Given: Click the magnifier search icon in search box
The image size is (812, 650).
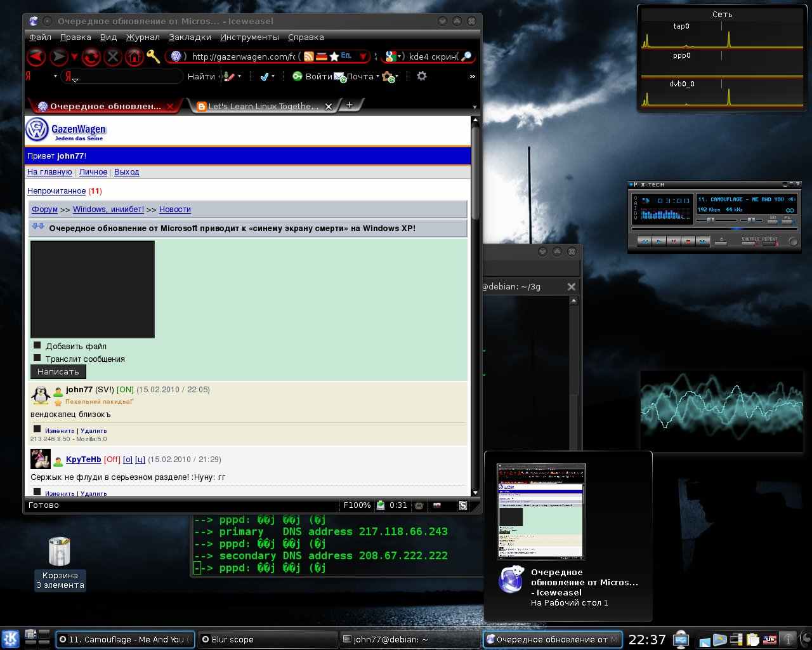Looking at the screenshot, I should coord(466,56).
